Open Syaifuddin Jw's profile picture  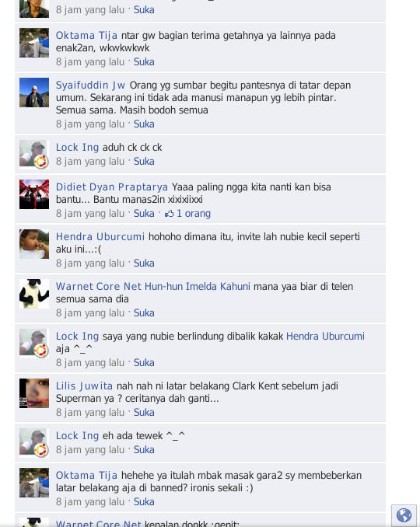pyautogui.click(x=34, y=92)
